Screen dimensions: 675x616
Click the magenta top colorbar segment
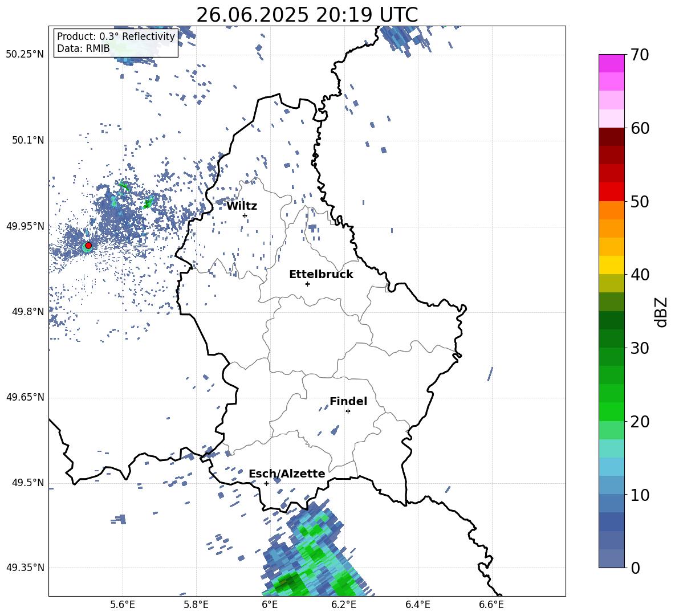click(612, 63)
